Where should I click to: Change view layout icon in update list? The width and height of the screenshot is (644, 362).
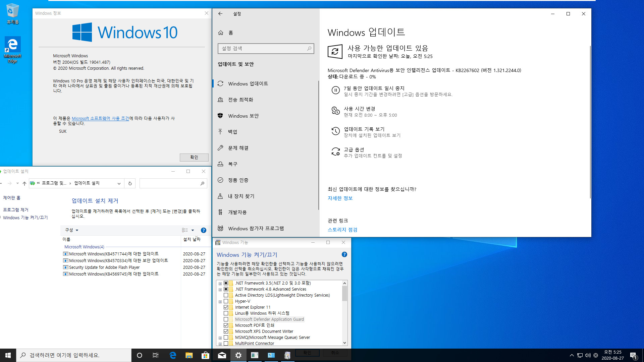(185, 230)
